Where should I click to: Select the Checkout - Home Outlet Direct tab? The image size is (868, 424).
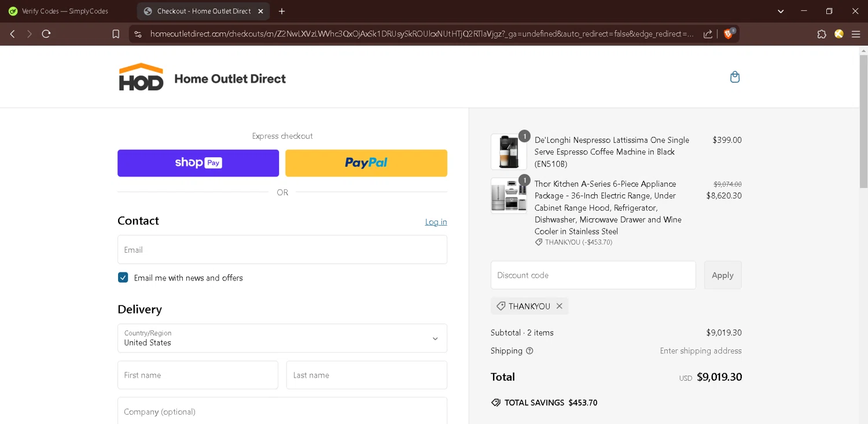point(204,11)
